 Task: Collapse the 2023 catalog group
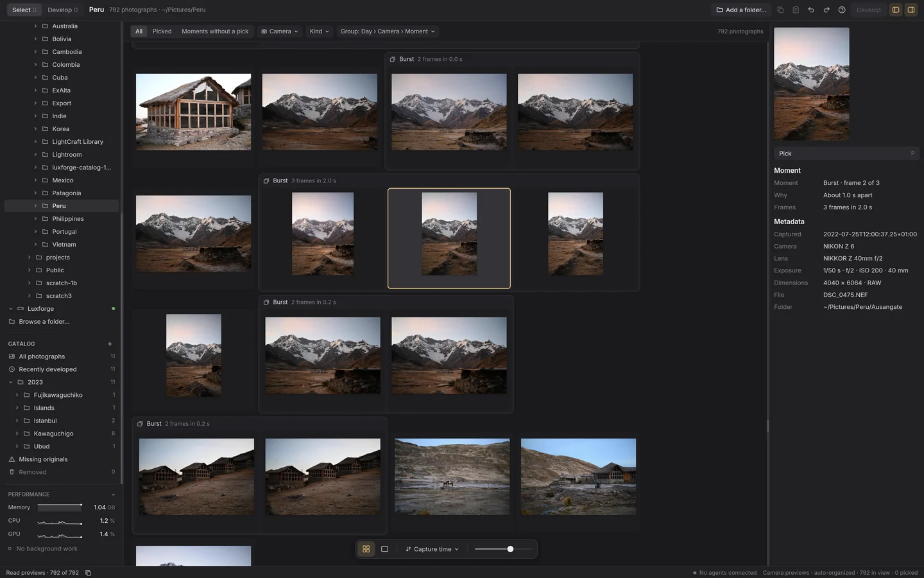[11, 382]
